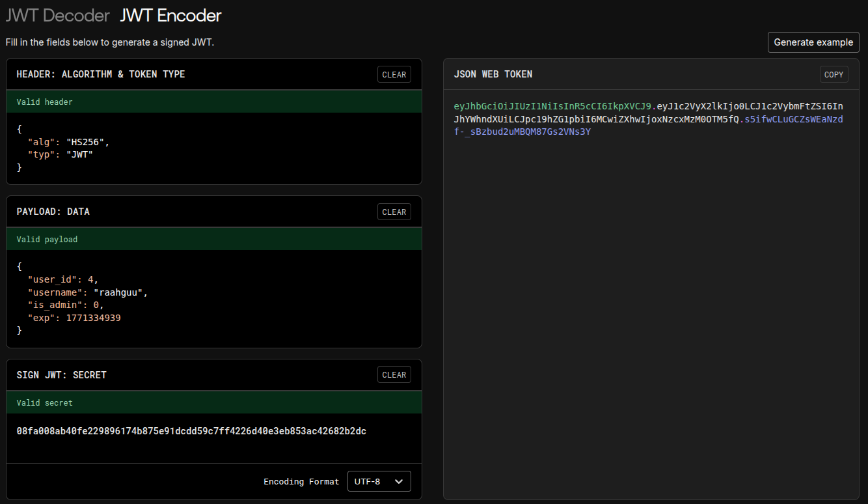Screen dimensions: 868x504
Task: Open the Encoding Format UTF-8 dropdown
Action: [379, 482]
